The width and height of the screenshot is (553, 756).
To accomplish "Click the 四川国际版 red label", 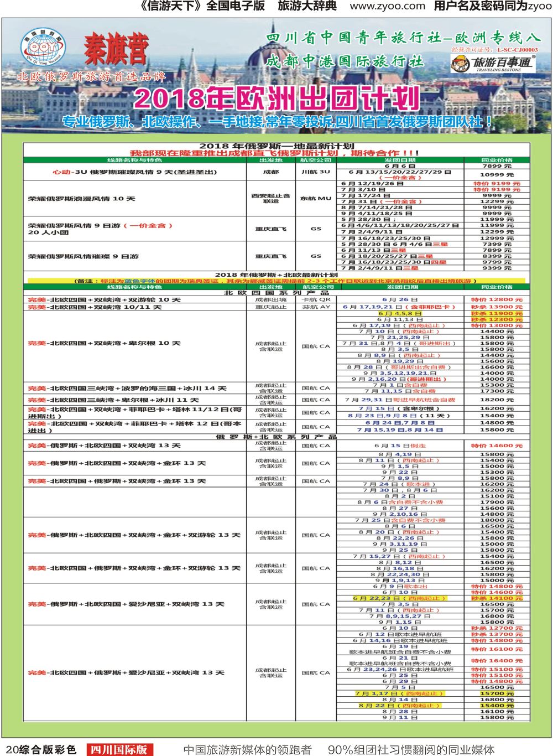I will (x=119, y=749).
